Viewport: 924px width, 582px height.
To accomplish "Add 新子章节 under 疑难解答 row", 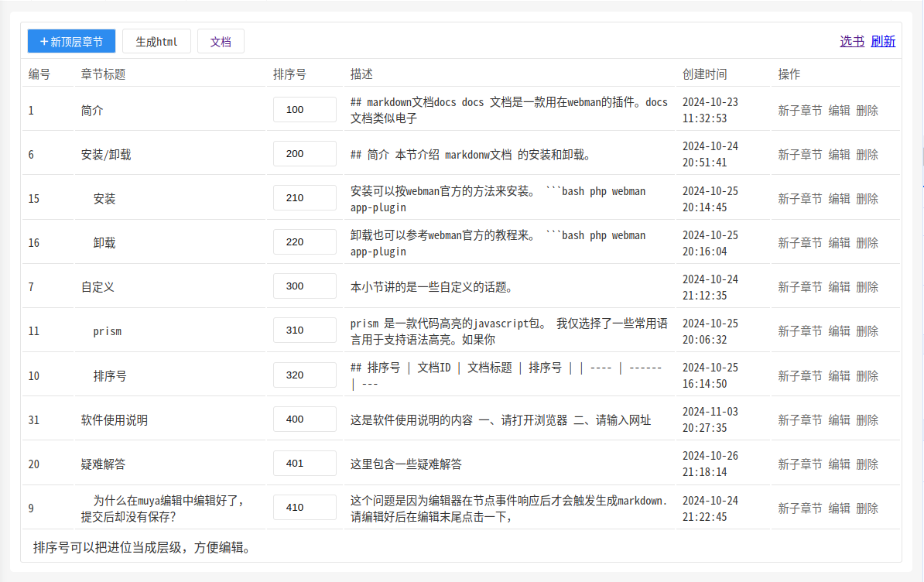I will point(799,465).
